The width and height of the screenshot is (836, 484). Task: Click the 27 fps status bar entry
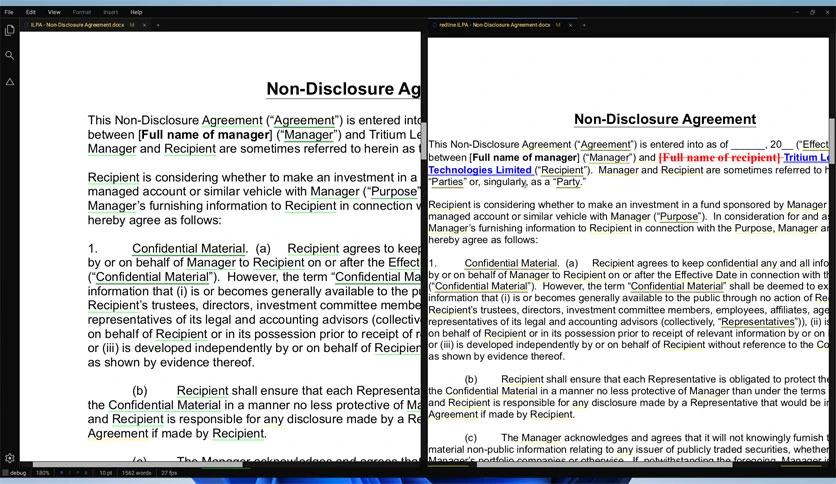coord(168,473)
